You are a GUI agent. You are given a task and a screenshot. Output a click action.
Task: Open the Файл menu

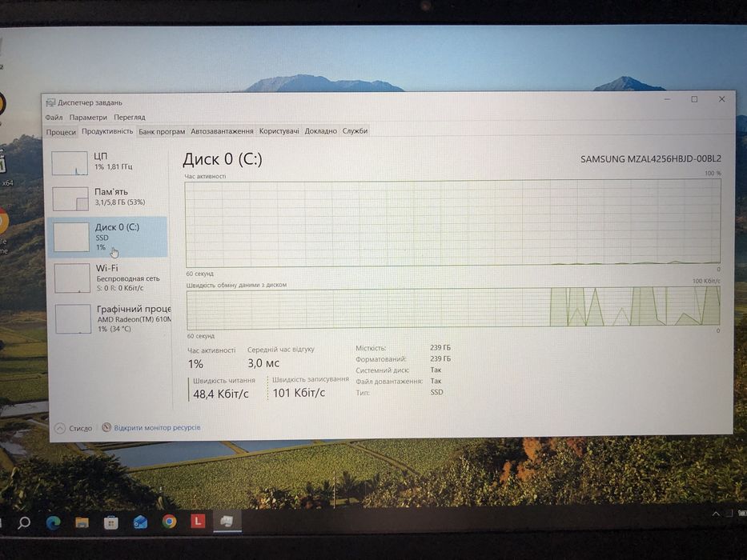(54, 117)
